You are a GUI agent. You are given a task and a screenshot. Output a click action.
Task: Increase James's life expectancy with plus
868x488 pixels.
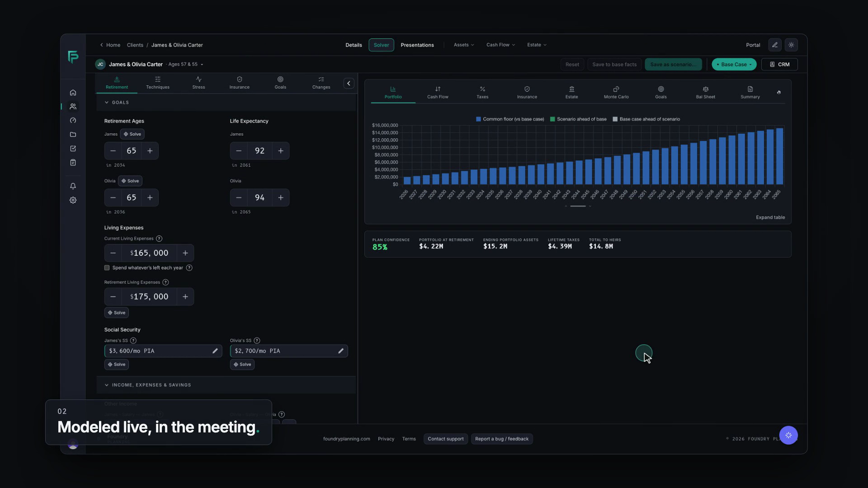click(280, 151)
